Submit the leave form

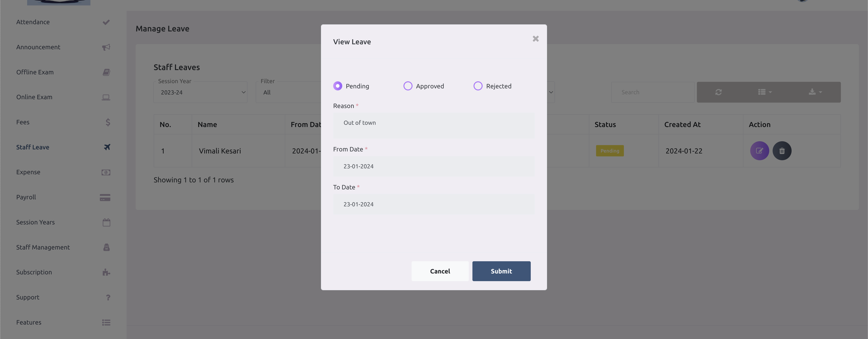pyautogui.click(x=501, y=271)
